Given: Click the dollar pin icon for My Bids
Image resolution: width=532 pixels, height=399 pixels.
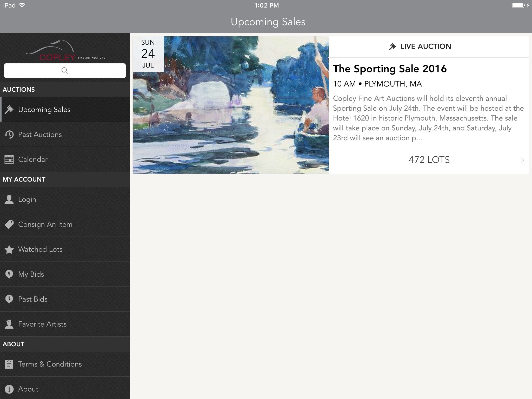Looking at the screenshot, I should pos(9,274).
